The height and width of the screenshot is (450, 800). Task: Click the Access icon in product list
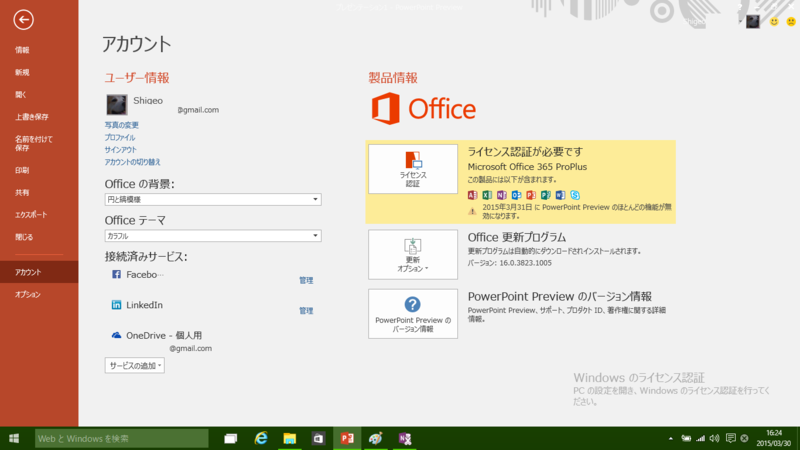coord(472,195)
